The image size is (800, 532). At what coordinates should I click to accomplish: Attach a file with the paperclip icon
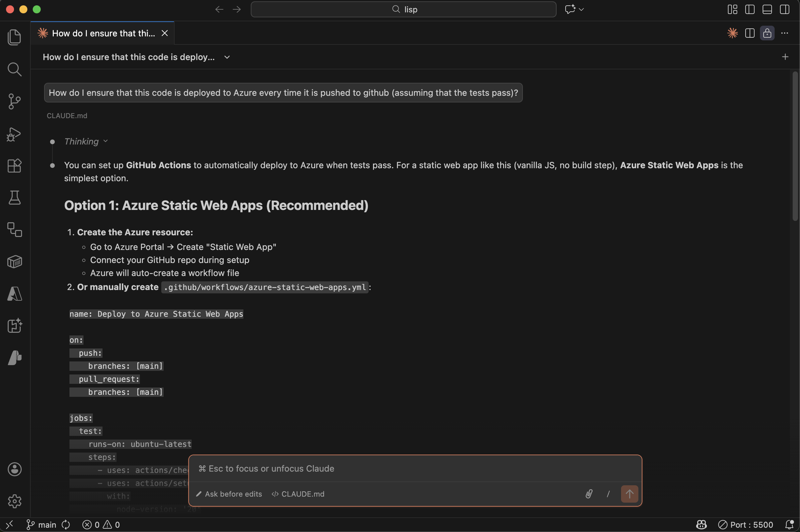(589, 494)
